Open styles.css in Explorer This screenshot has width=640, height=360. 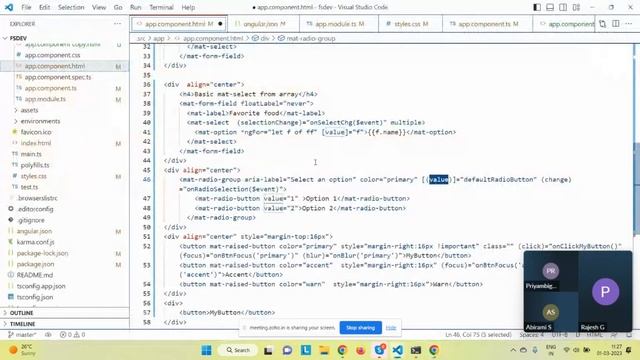(33, 176)
